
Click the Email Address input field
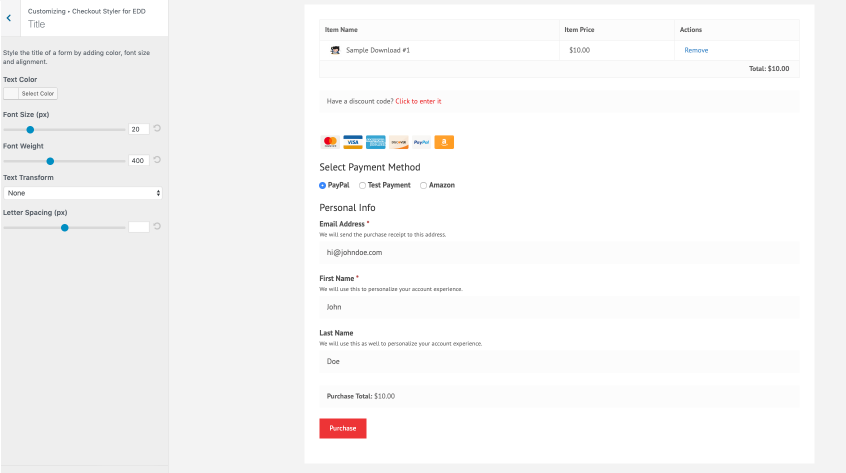(x=559, y=252)
